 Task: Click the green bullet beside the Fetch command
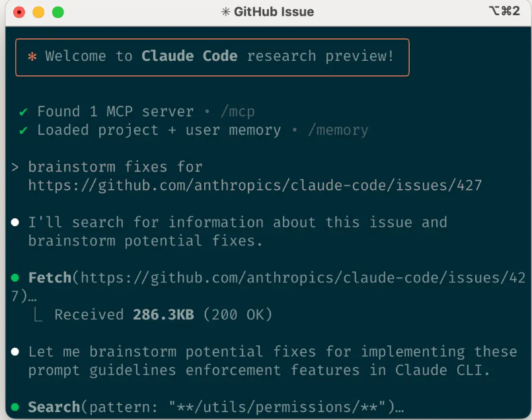tap(15, 278)
